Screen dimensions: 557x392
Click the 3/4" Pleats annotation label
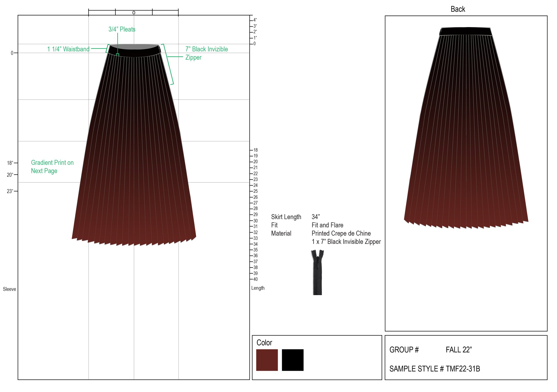122,29
